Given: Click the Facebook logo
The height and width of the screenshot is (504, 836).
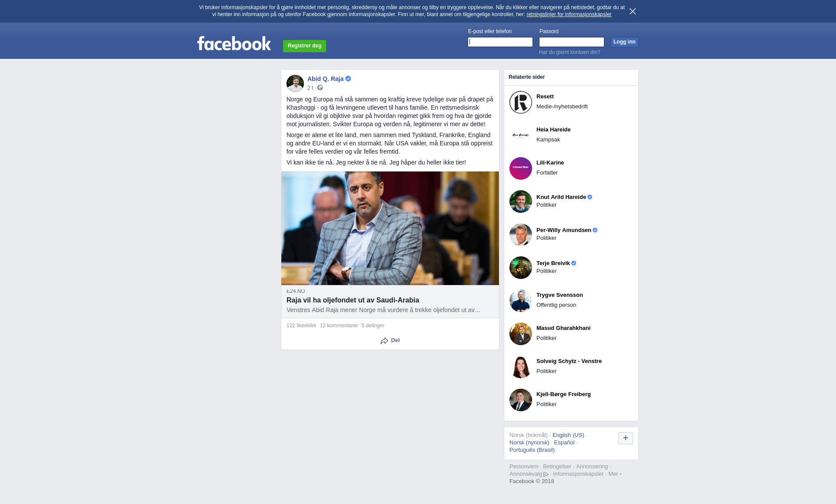Looking at the screenshot, I should tap(234, 43).
